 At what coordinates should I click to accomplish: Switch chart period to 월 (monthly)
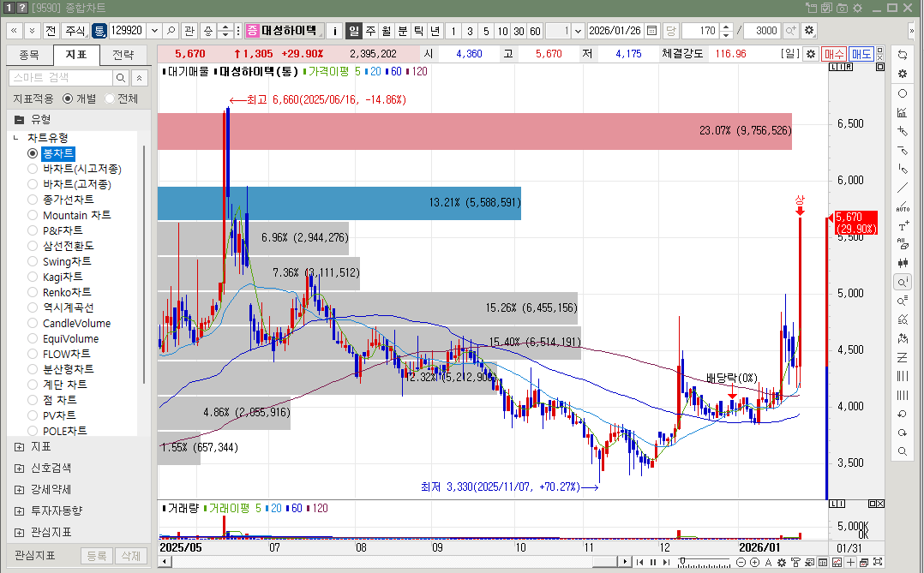pos(386,31)
